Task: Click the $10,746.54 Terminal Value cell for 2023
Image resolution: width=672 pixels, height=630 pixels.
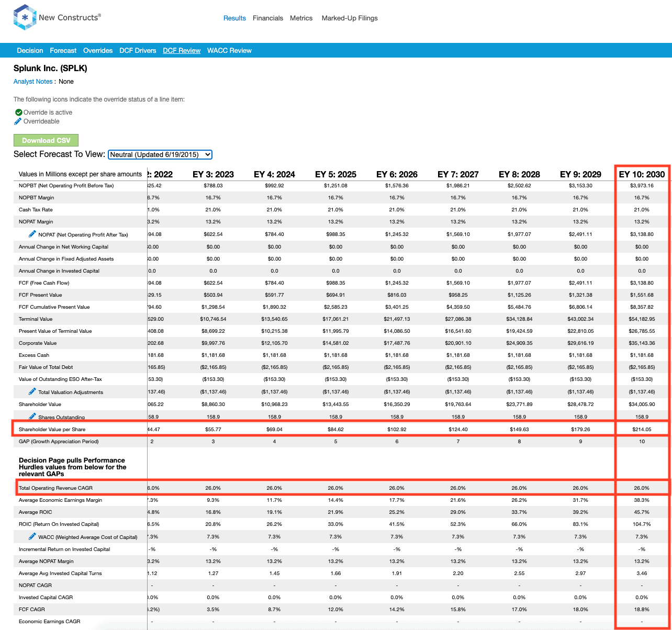Action: (213, 319)
